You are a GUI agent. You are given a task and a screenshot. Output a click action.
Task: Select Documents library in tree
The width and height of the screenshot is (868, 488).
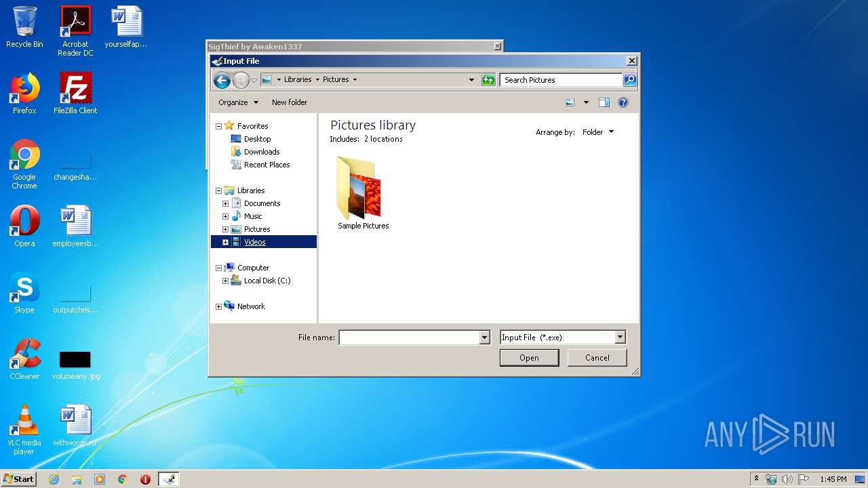click(x=262, y=203)
